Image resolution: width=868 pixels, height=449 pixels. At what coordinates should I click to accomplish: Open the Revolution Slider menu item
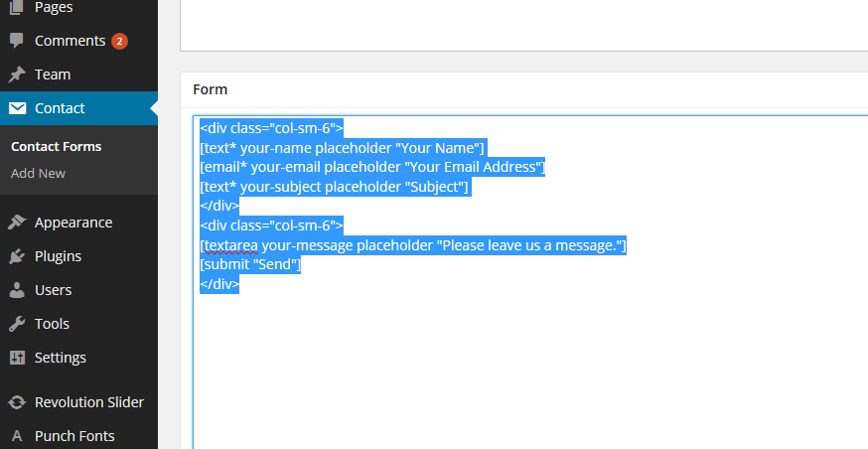click(88, 402)
